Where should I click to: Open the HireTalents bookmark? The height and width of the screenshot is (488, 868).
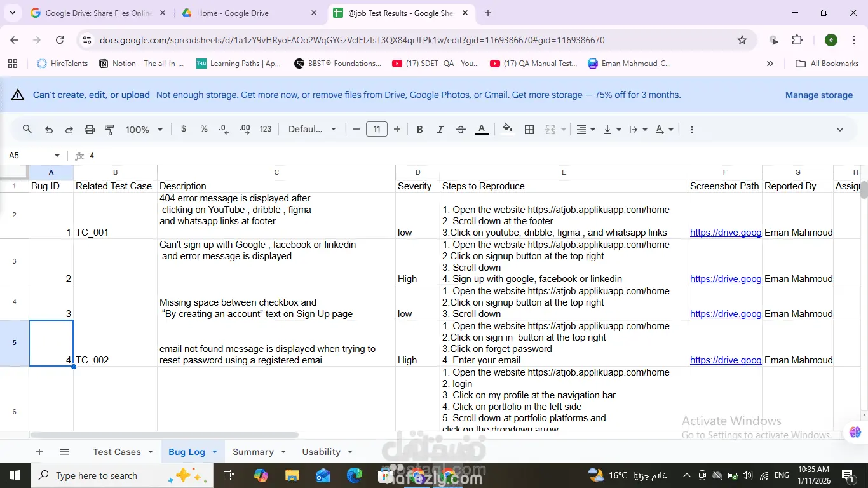pyautogui.click(x=62, y=64)
